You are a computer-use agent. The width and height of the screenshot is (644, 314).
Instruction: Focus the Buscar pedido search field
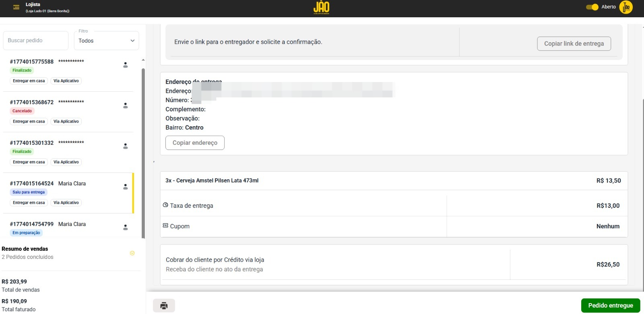pyautogui.click(x=36, y=41)
